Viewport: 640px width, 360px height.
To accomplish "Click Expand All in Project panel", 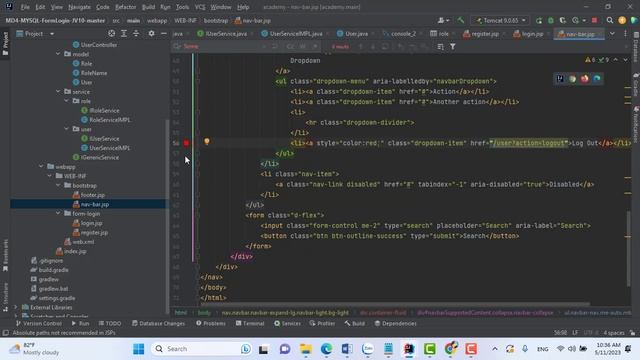I will [x=124, y=33].
